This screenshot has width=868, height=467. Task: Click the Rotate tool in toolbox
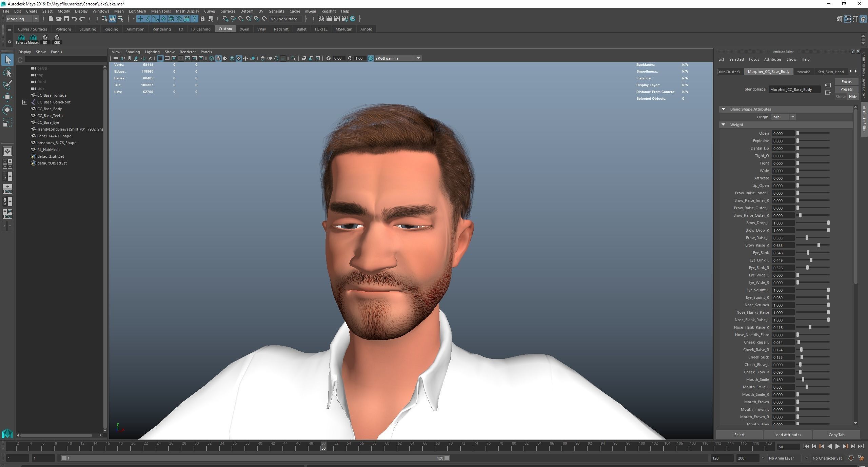click(7, 110)
